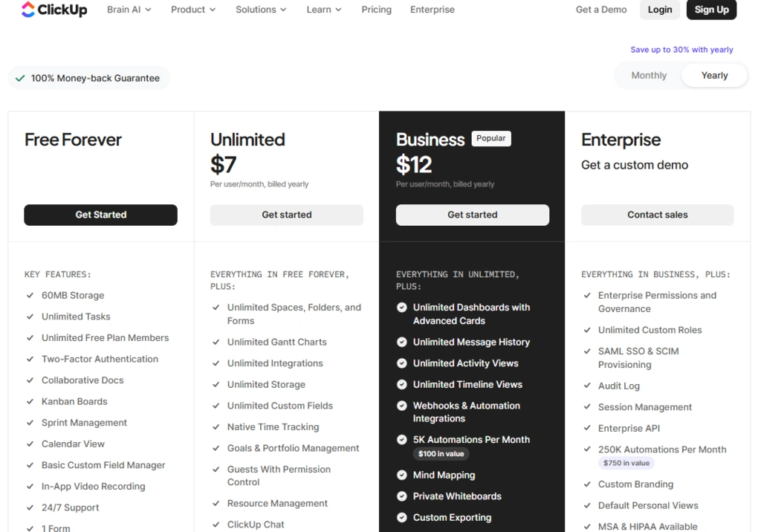
Task: Click check circle beside Unlimited Activity Views
Action: click(x=402, y=363)
